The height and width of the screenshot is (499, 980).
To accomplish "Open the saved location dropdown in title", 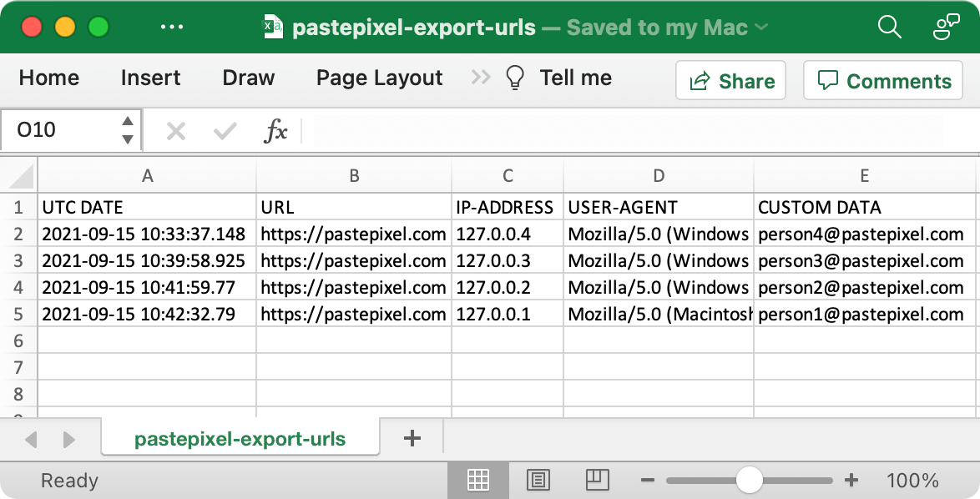I will click(x=762, y=28).
